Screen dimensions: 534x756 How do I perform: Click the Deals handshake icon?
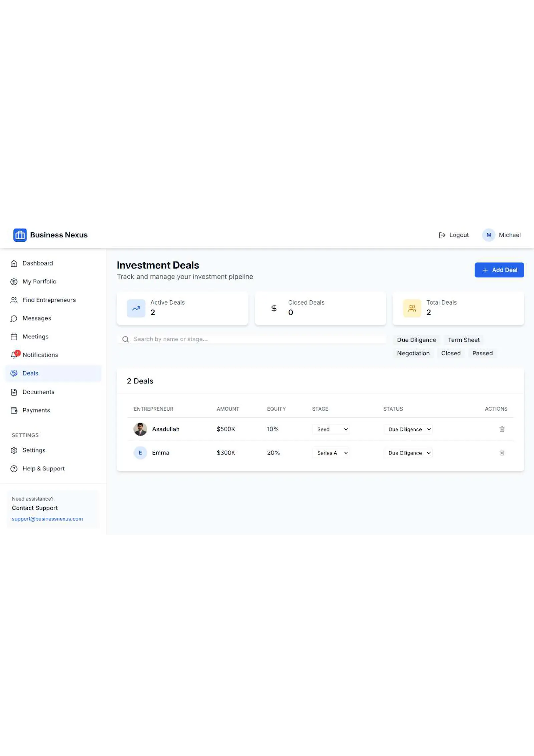(14, 373)
